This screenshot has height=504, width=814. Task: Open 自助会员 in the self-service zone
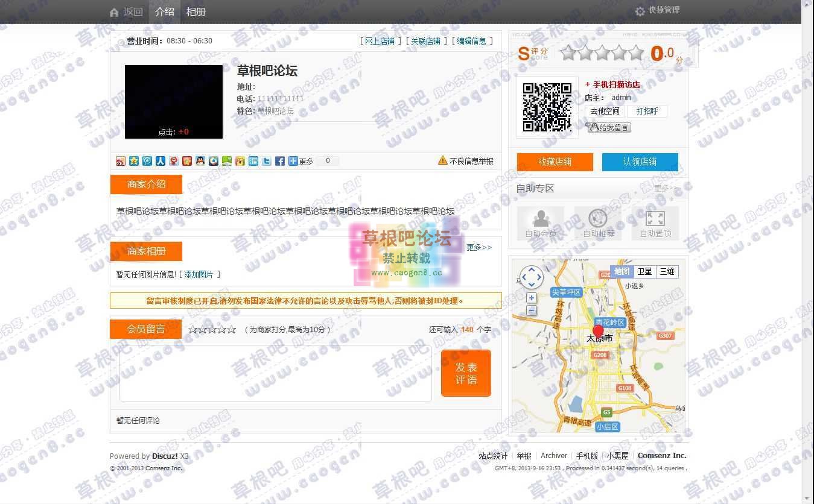pyautogui.click(x=540, y=223)
